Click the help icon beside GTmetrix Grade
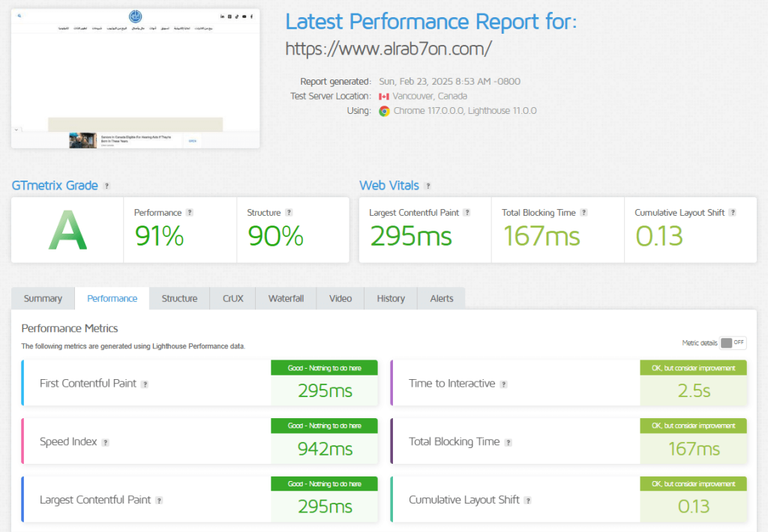Image resolution: width=768 pixels, height=532 pixels. [107, 186]
